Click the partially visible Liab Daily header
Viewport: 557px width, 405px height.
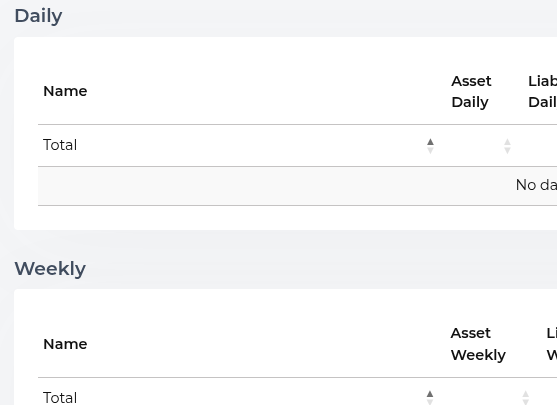coord(542,92)
